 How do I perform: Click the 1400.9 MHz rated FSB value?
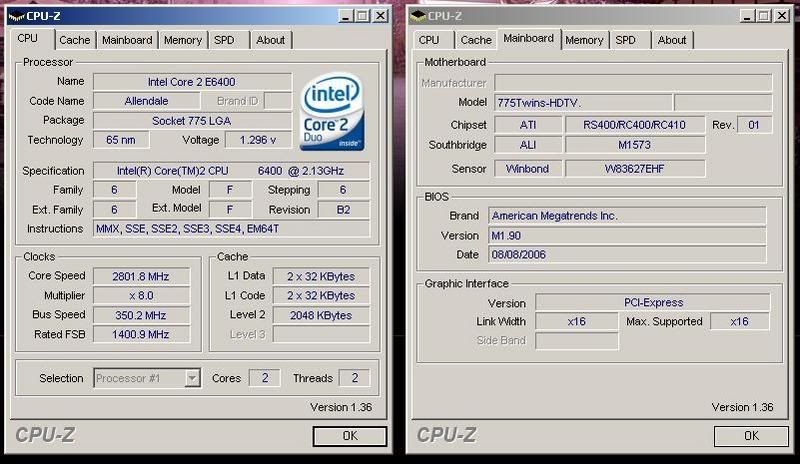click(141, 334)
